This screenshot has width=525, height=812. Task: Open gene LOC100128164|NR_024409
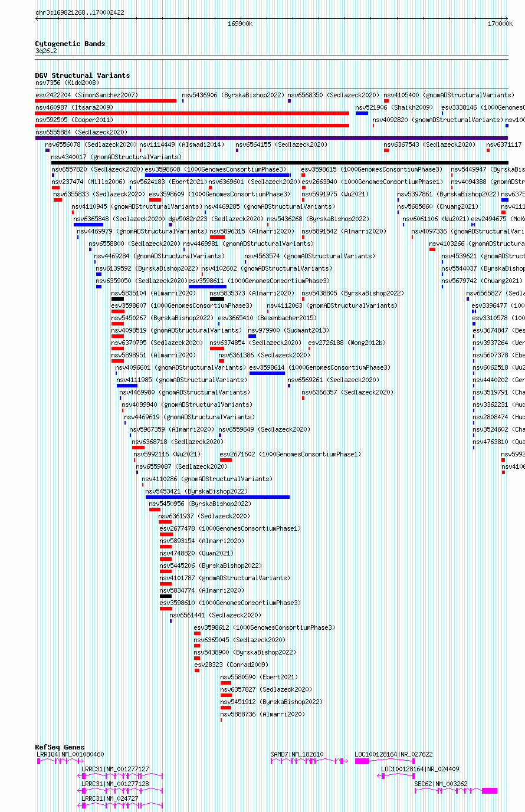[x=420, y=769]
